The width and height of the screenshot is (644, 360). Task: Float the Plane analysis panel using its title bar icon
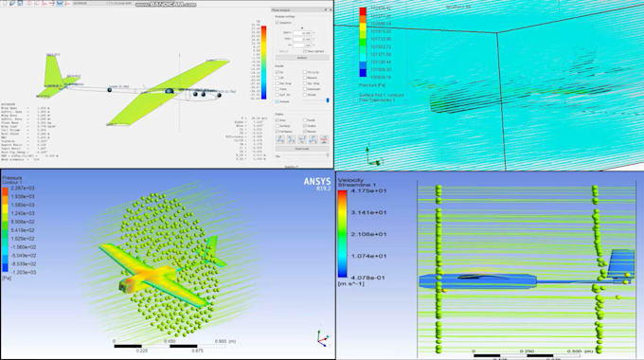point(325,9)
